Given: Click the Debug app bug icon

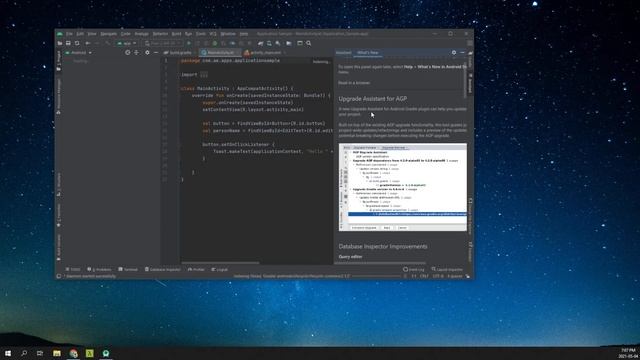Looking at the screenshot, I should (215, 43).
